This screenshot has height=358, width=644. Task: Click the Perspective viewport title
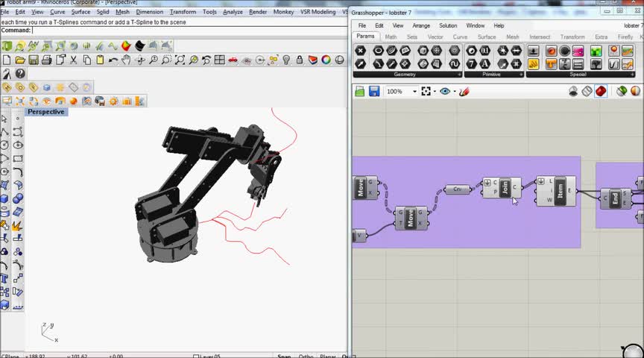click(x=45, y=112)
